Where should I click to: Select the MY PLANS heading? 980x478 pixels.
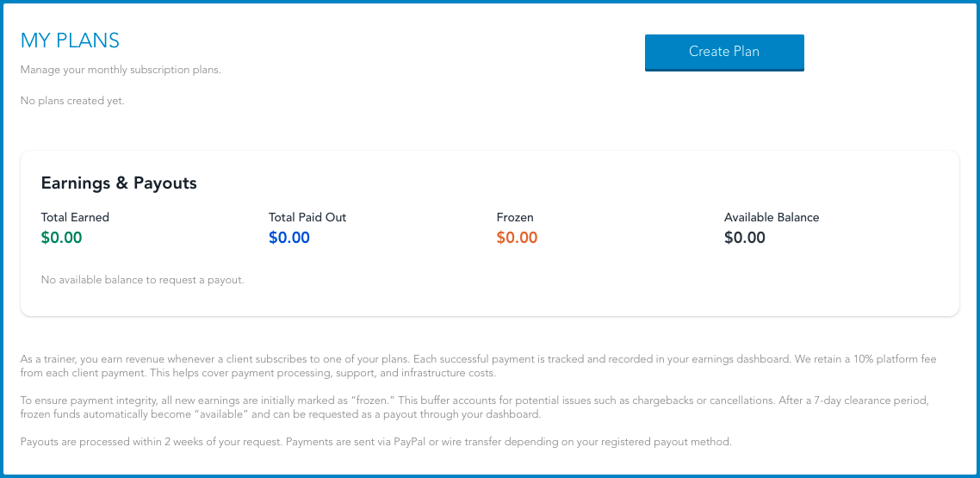70,40
